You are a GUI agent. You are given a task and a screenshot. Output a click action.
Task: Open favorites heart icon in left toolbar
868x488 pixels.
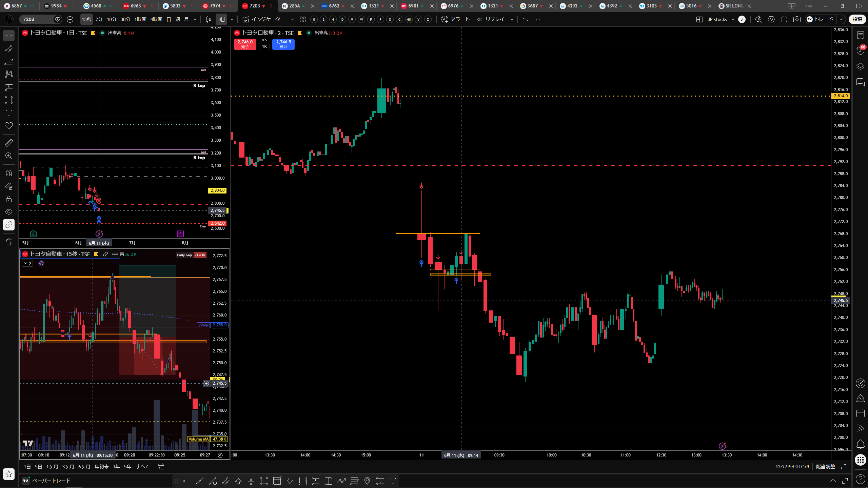coord(9,126)
